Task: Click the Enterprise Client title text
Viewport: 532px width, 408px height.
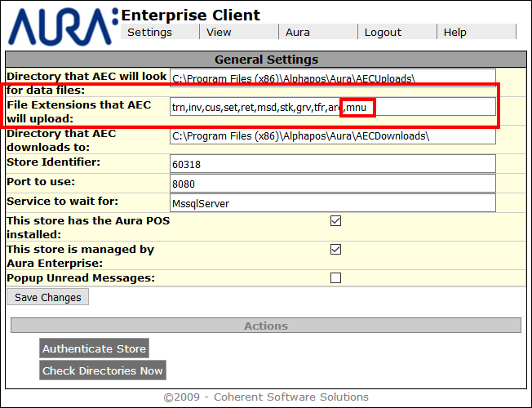Action: click(x=190, y=16)
